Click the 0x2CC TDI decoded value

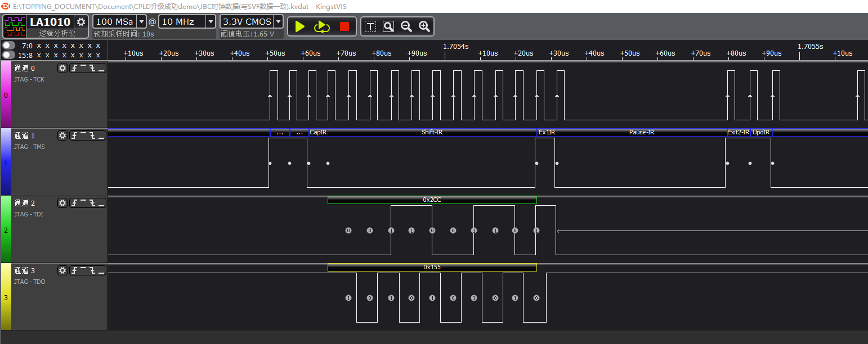coord(432,200)
